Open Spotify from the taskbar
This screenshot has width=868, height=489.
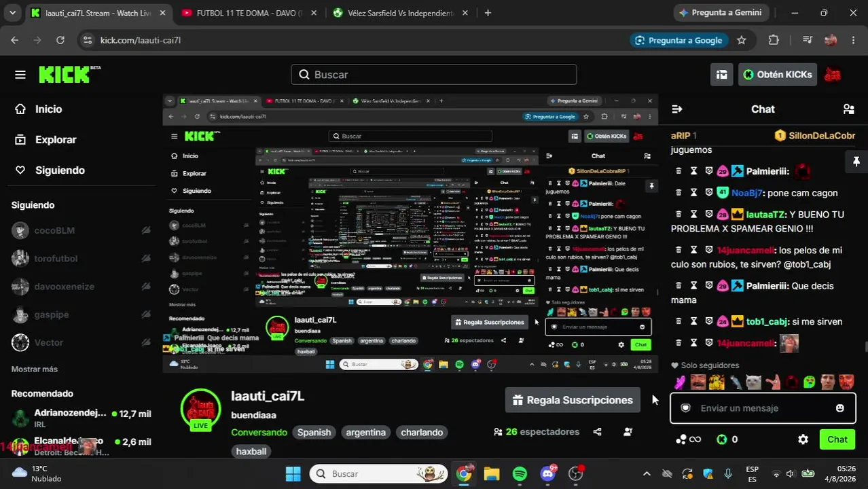pos(520,474)
